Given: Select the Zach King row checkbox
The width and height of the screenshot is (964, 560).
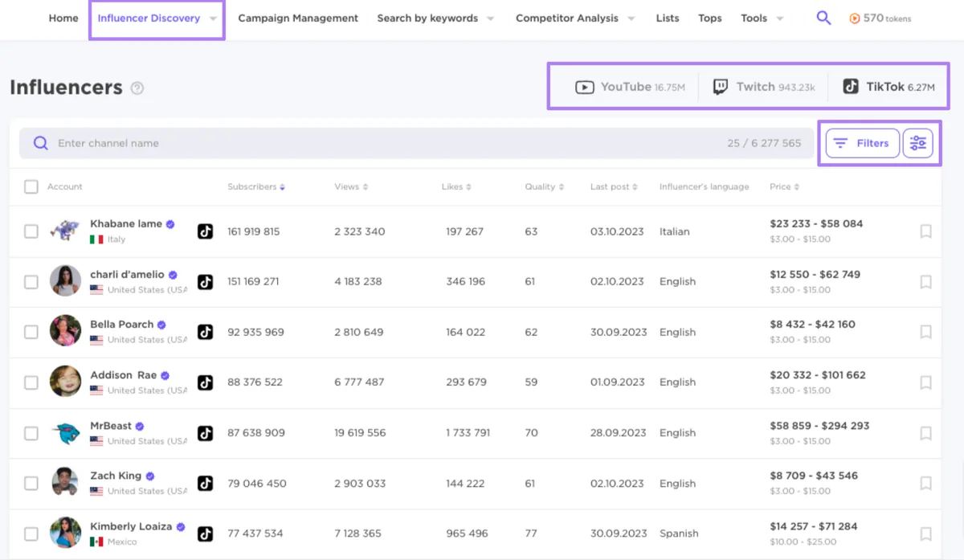Looking at the screenshot, I should pyautogui.click(x=31, y=484).
